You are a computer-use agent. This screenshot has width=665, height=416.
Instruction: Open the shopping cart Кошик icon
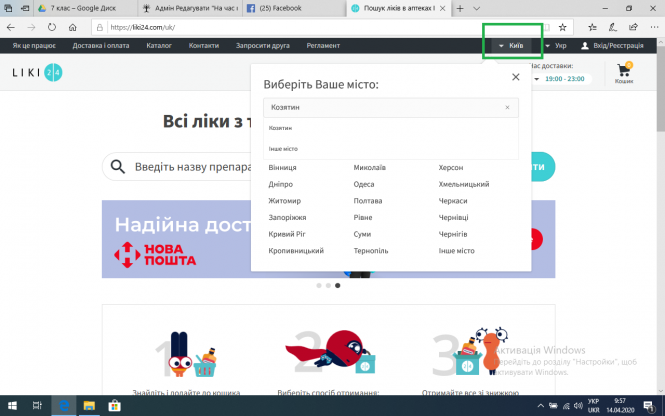(x=624, y=73)
